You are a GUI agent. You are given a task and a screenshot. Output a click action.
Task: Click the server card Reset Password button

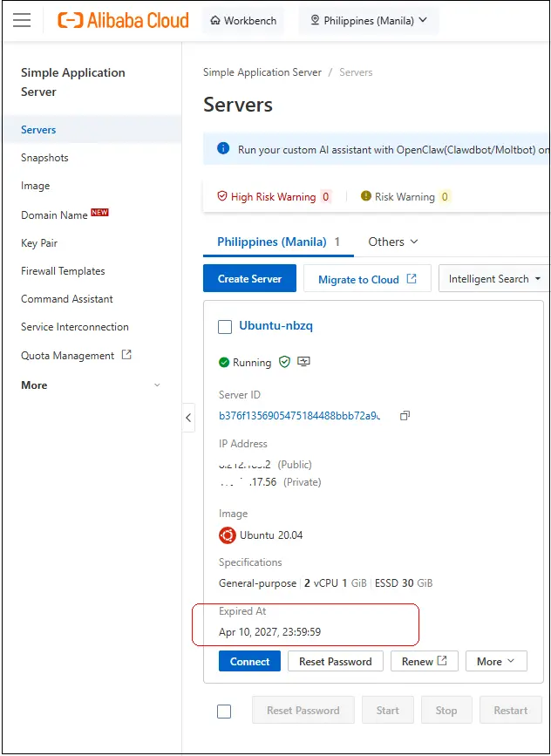pos(336,662)
